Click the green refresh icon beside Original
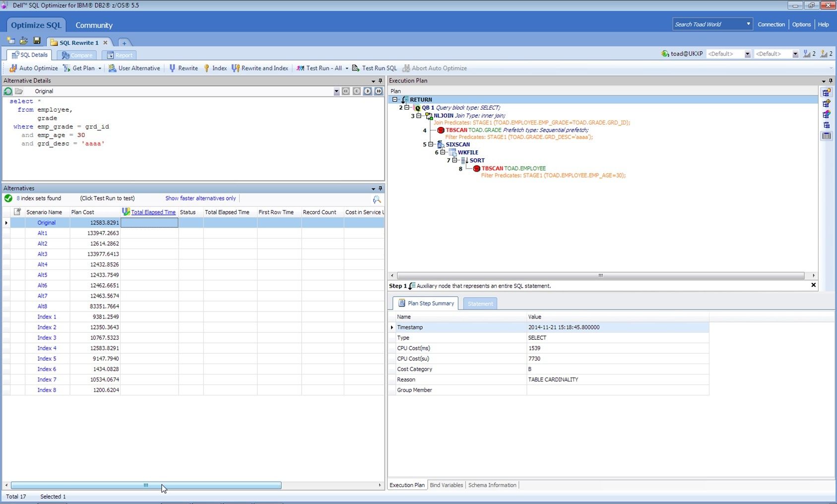This screenshot has height=504, width=837. [x=8, y=91]
